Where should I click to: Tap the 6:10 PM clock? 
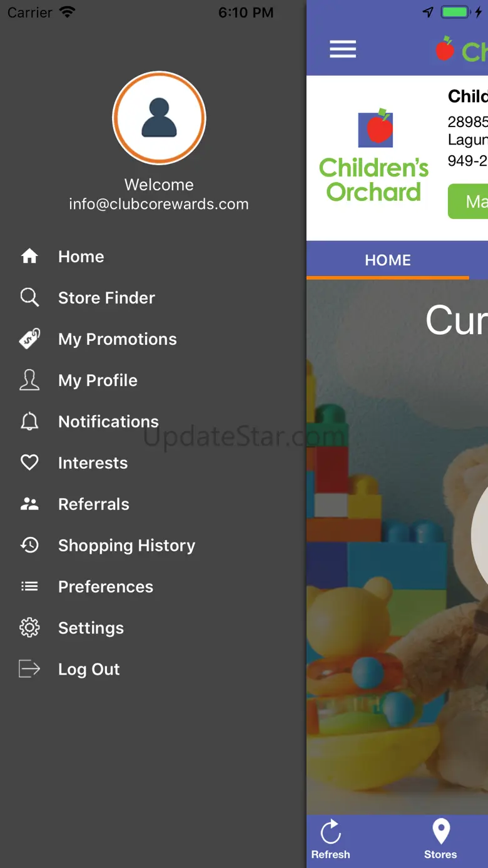246,13
